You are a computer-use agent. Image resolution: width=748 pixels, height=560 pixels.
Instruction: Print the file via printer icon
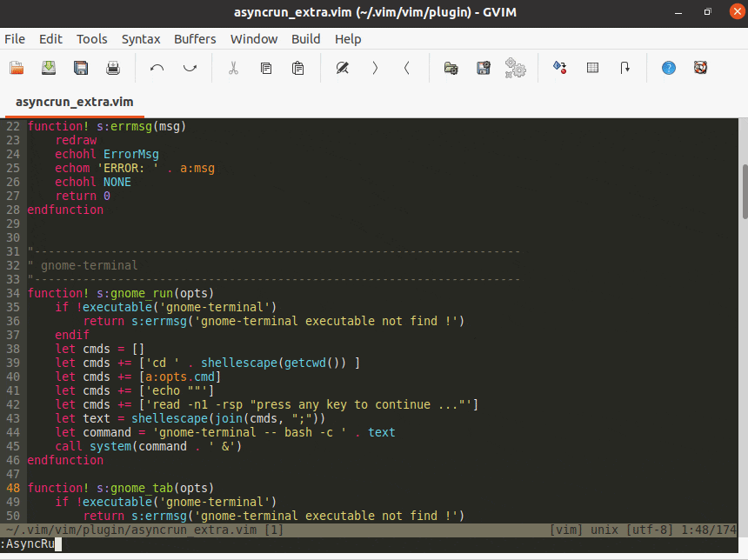(113, 68)
